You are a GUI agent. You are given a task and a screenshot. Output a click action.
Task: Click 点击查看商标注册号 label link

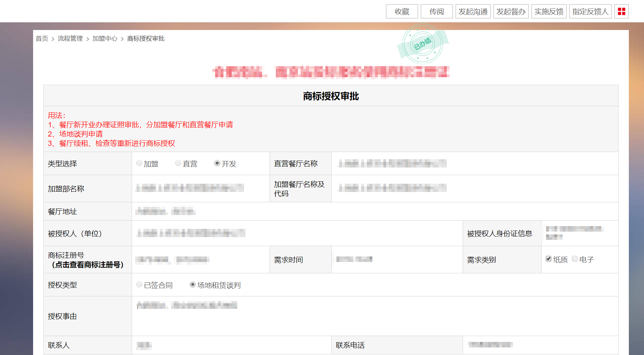coord(88,265)
